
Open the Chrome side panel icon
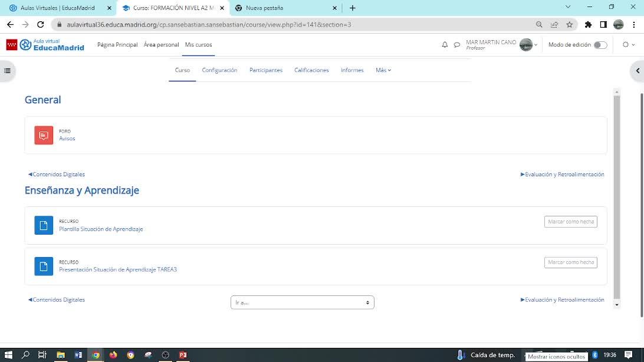pyautogui.click(x=603, y=25)
